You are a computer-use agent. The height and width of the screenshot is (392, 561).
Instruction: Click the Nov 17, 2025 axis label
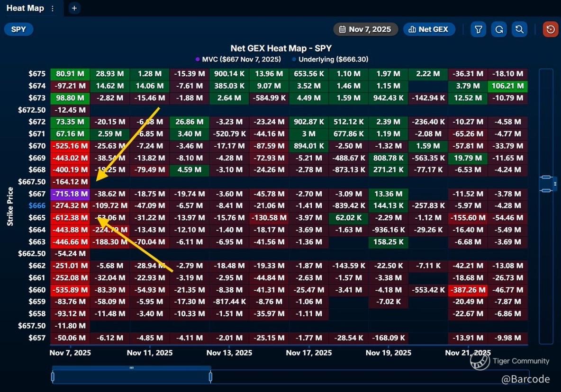click(x=309, y=353)
